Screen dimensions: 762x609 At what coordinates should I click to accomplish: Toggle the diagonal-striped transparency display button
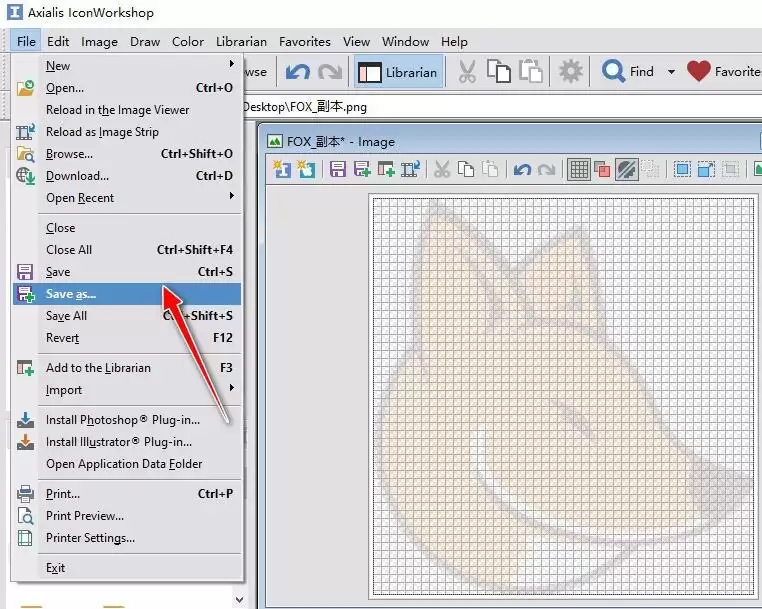pos(626,169)
